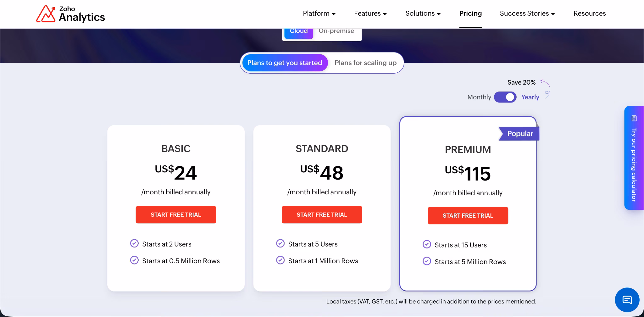Click Premium plan's /month billed annually text

click(x=468, y=193)
